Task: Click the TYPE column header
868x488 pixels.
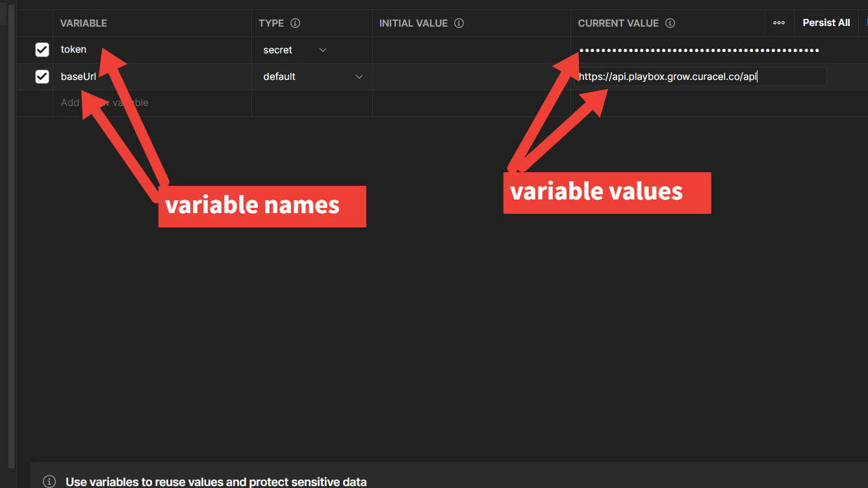Action: click(x=272, y=23)
